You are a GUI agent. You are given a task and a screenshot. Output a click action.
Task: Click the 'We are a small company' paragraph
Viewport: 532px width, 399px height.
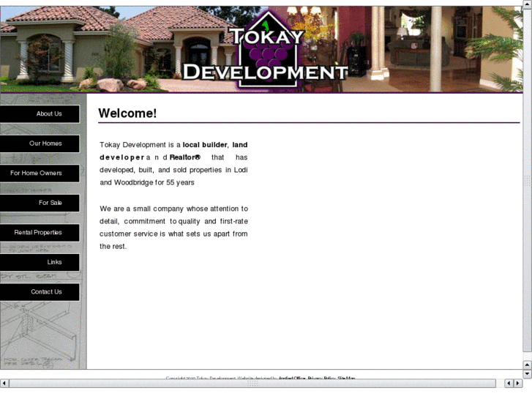coord(173,228)
